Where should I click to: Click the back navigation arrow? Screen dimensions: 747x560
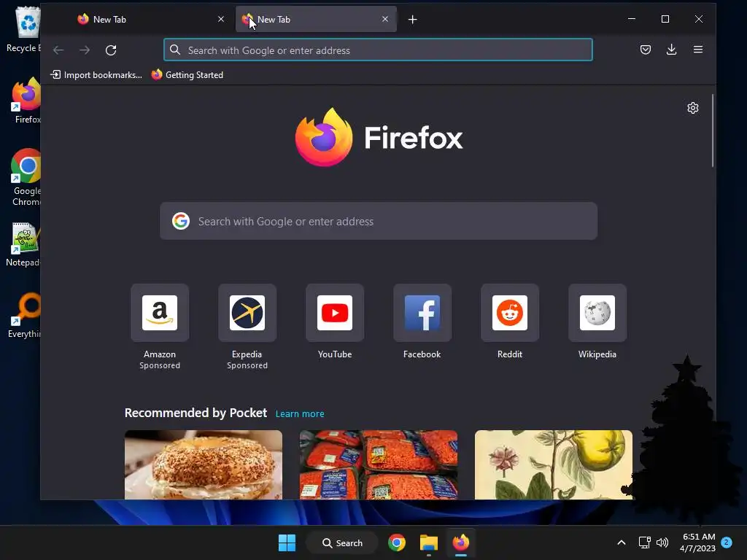[58, 50]
